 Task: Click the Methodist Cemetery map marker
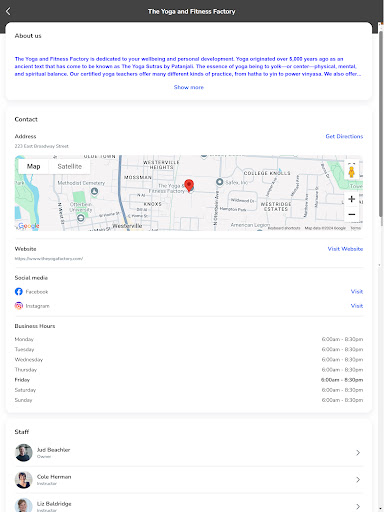[x=94, y=191]
